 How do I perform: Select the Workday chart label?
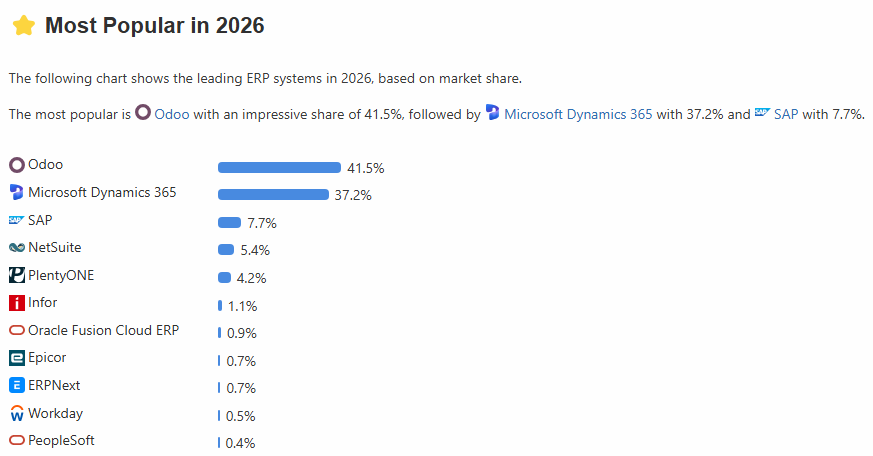(56, 413)
